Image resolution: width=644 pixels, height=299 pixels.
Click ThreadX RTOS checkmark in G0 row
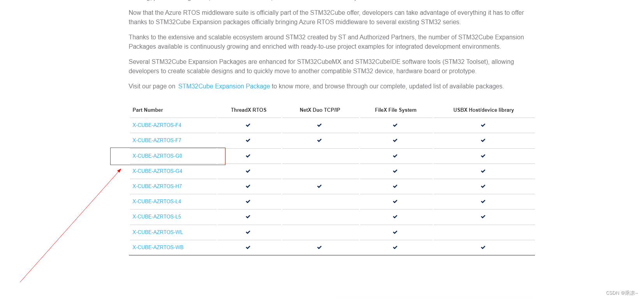click(x=248, y=156)
